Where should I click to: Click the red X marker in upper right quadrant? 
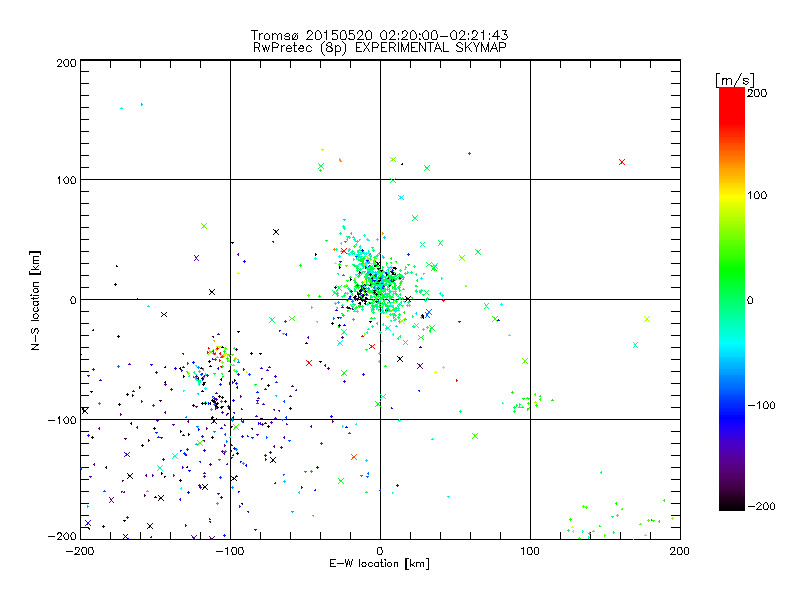621,162
